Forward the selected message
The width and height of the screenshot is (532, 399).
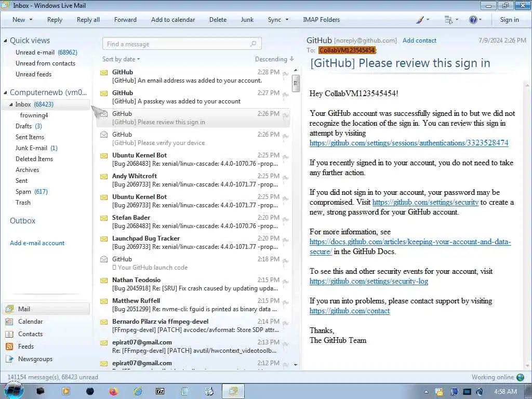125,20
